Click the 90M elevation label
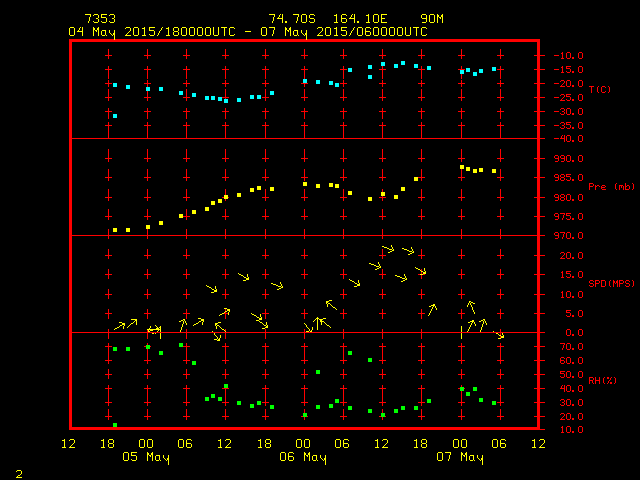Screen dimensions: 640x480 (432, 19)
